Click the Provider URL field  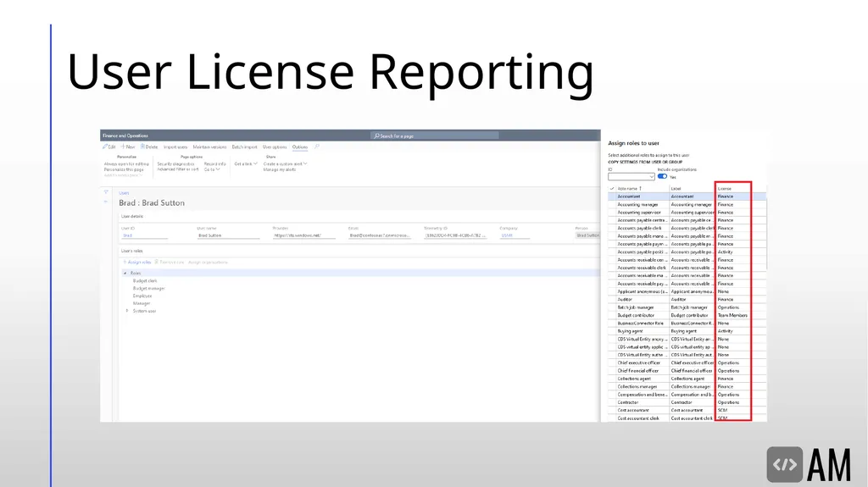tap(304, 235)
